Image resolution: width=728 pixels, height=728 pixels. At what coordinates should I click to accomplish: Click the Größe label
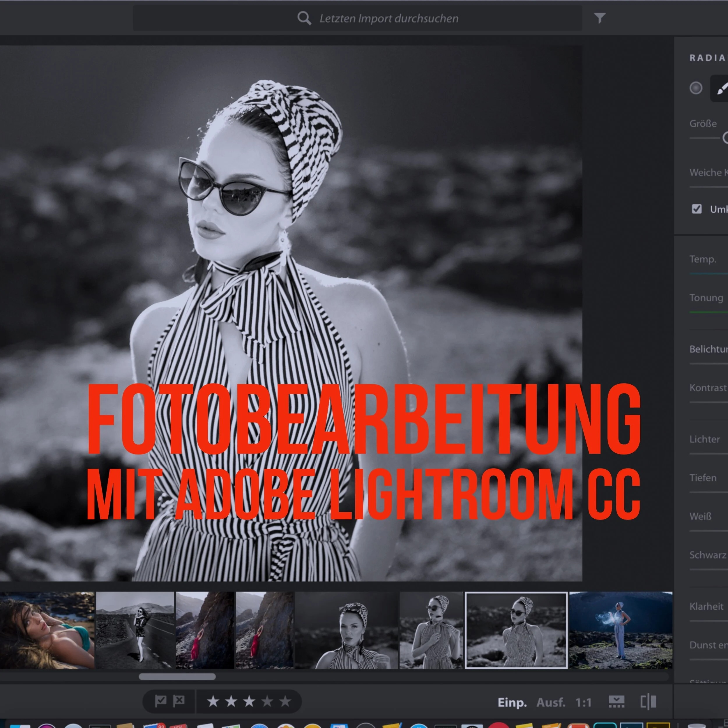(x=703, y=123)
